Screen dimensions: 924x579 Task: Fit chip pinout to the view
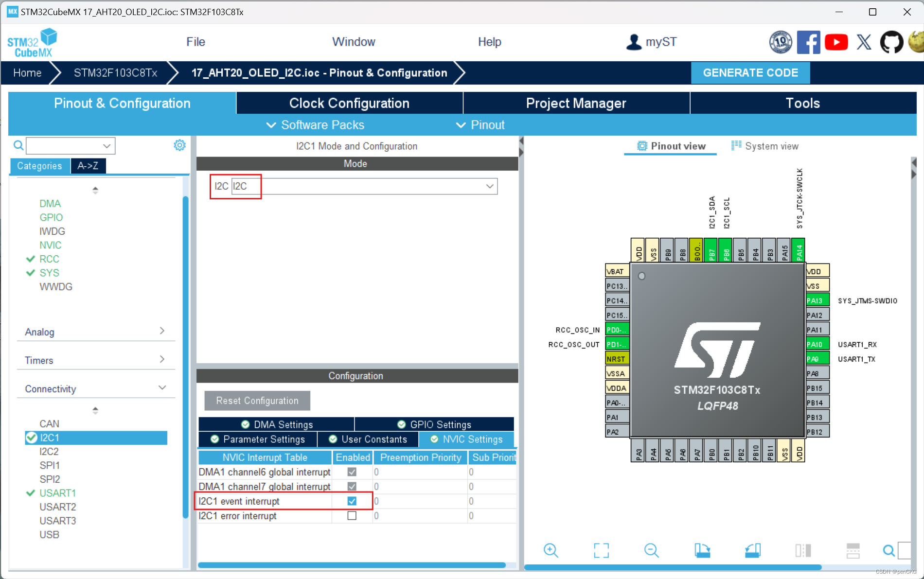601,550
